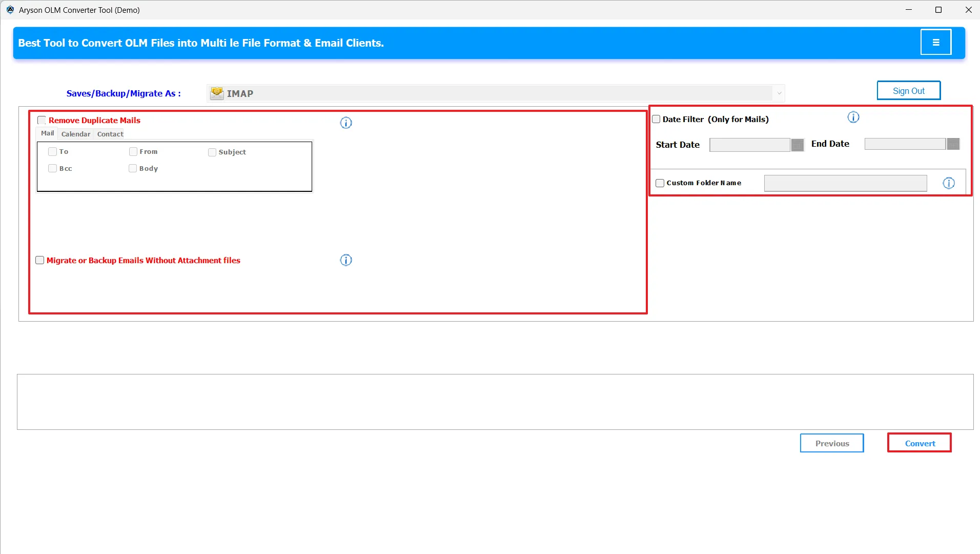
Task: Open the Saves/Backup/Migrate As dropdown
Action: click(x=779, y=93)
